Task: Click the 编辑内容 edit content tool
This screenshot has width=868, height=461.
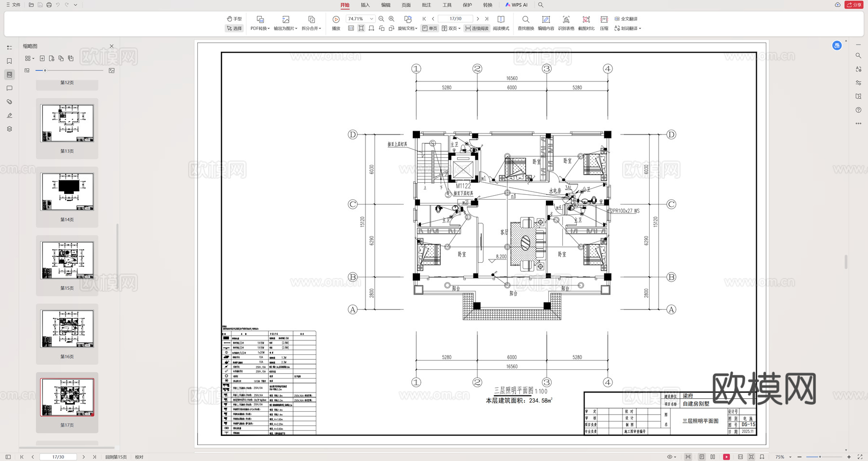Action: click(546, 23)
